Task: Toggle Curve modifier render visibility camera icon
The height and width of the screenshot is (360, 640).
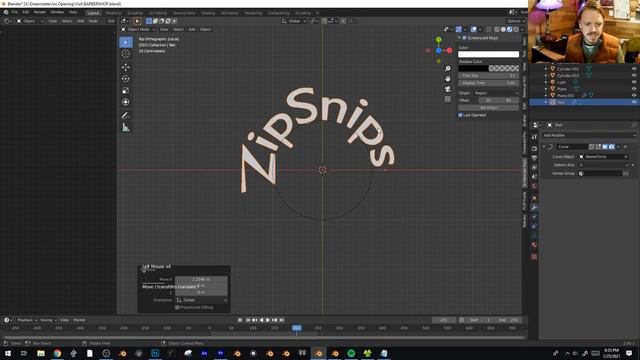Action: pos(611,147)
